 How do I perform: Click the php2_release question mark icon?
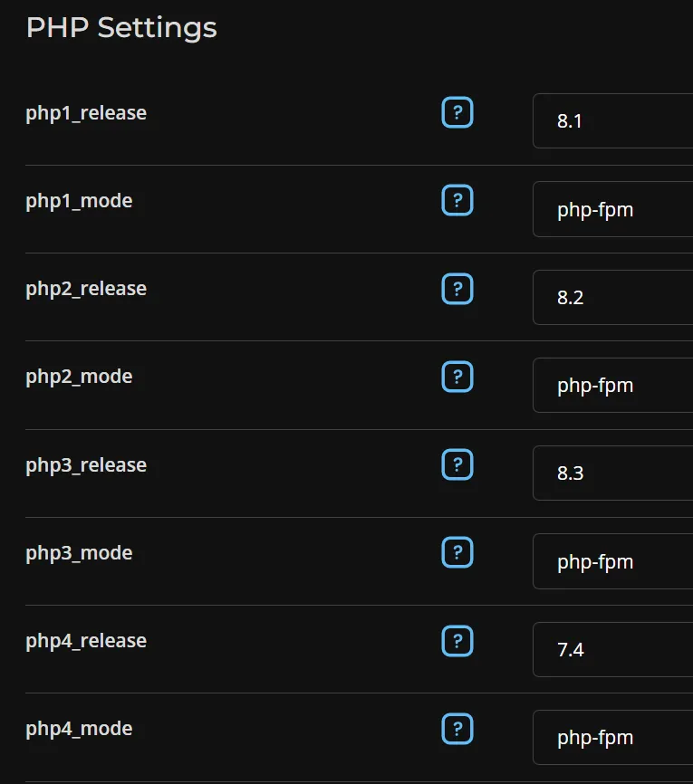tap(457, 289)
